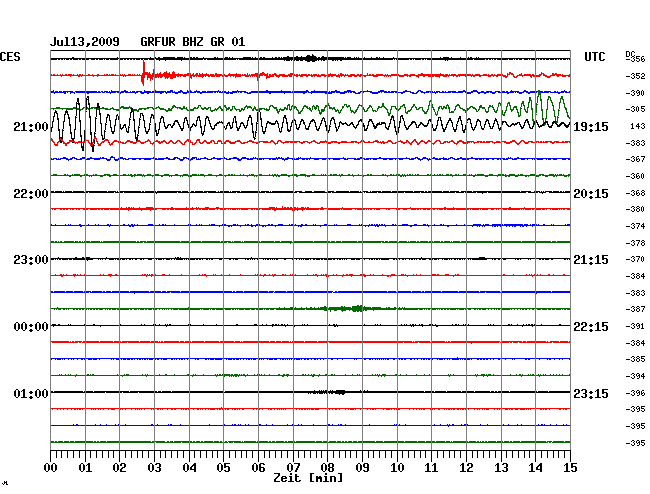650x494 pixels.
Task: Select the DC offset value -396
Action: (x=635, y=393)
